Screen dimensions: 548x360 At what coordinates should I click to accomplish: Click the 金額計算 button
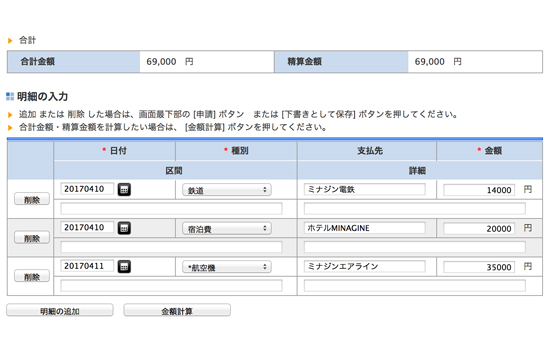click(x=177, y=310)
